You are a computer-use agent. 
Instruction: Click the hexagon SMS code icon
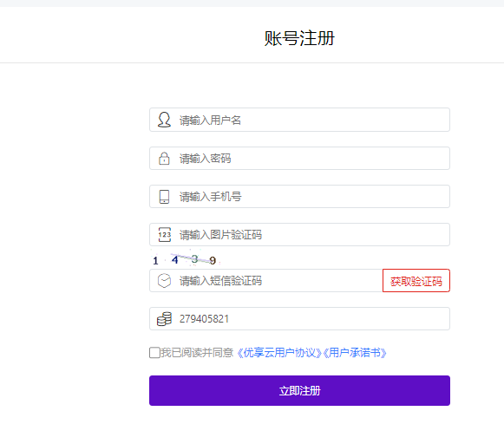164,281
